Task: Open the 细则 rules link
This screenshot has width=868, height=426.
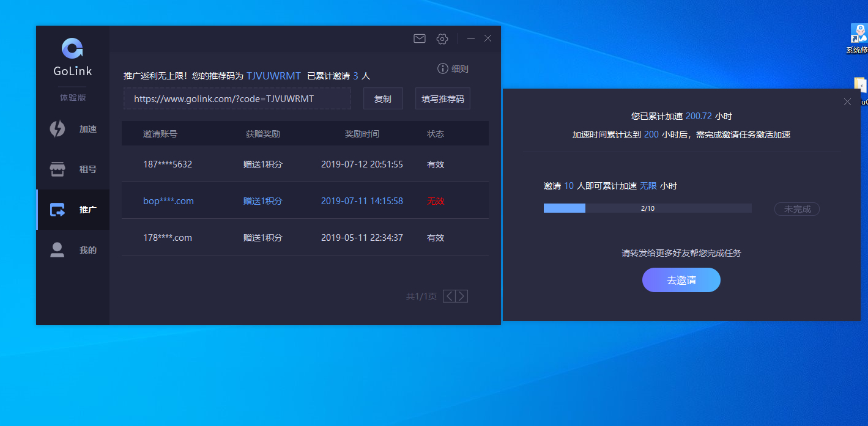Action: pyautogui.click(x=460, y=69)
